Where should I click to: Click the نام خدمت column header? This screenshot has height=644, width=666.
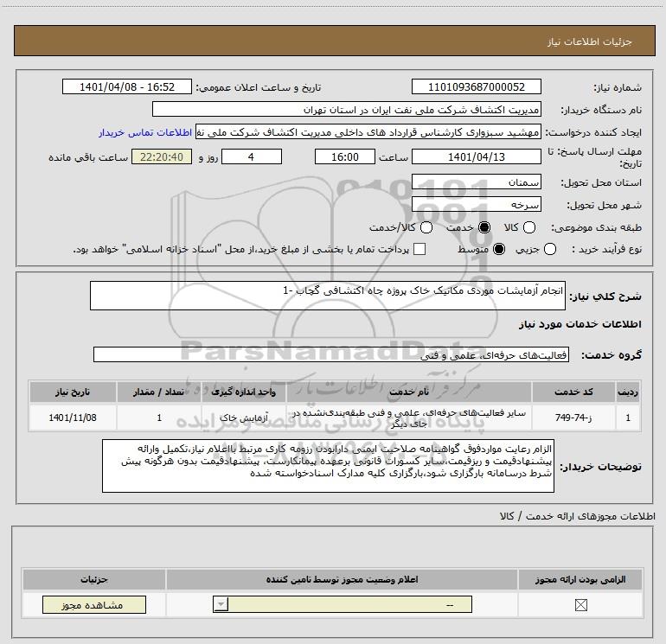point(409,392)
